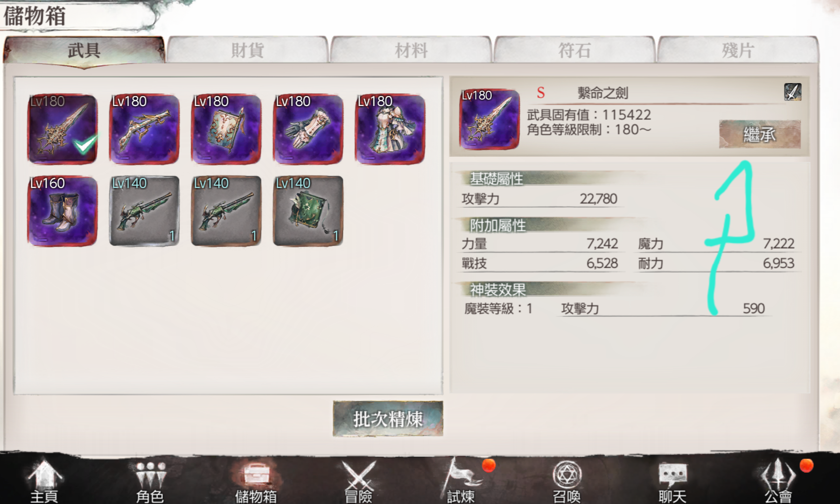Switch to the 財貨 tab

(247, 49)
